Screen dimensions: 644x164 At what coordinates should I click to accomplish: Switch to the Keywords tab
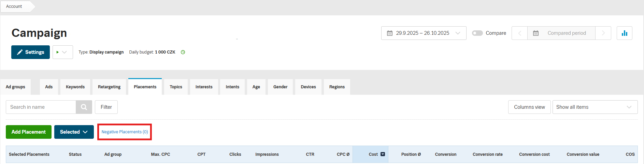(75, 87)
